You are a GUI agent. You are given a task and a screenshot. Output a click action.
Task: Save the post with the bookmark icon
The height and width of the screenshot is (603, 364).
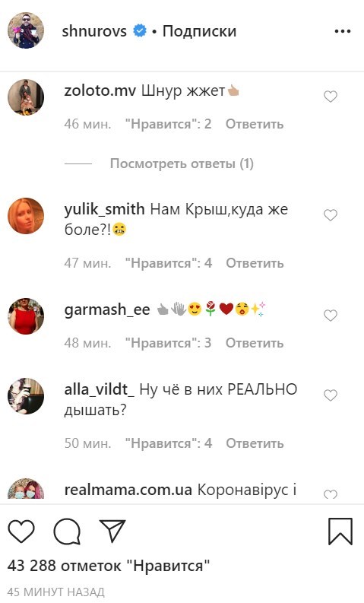(x=340, y=531)
